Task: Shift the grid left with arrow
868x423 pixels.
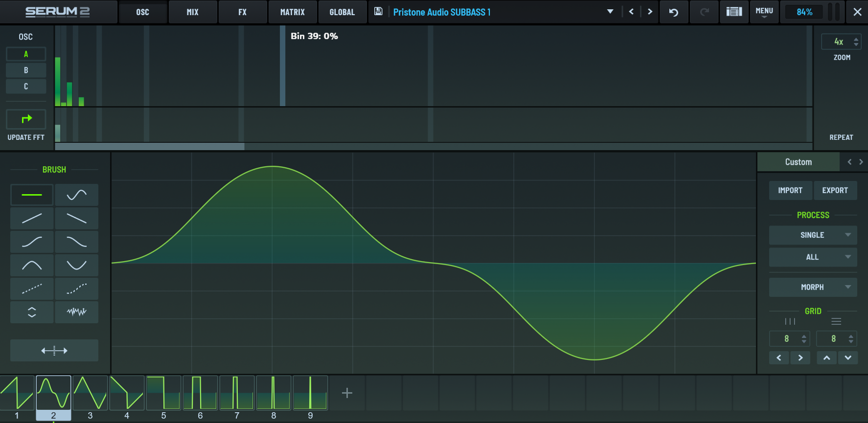Action: (x=779, y=358)
